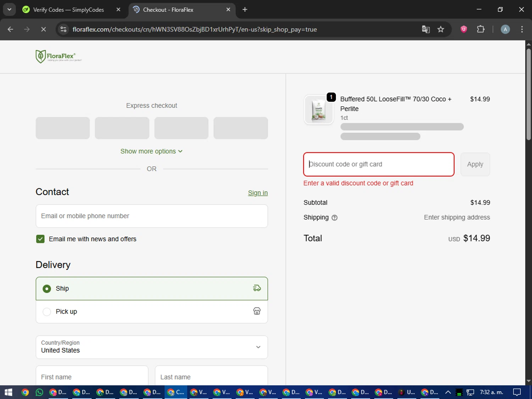532x399 pixels.
Task: Click the quantity badge on the product
Action: [x=331, y=97]
